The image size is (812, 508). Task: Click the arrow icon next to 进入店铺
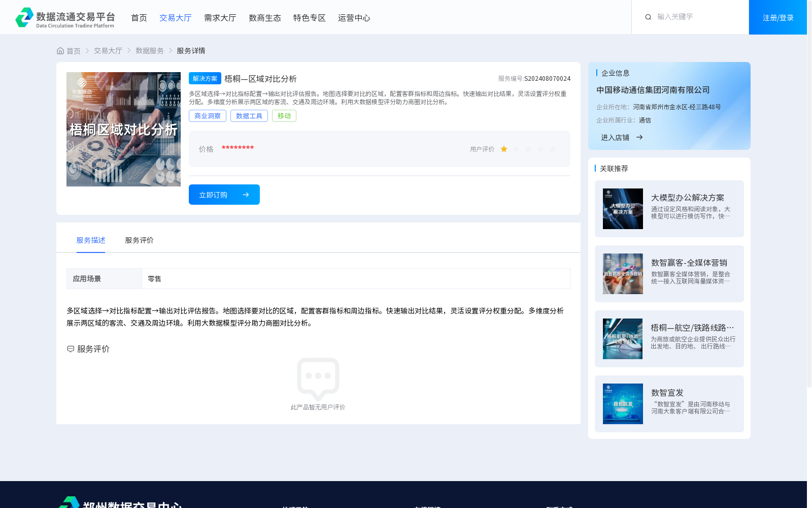639,137
